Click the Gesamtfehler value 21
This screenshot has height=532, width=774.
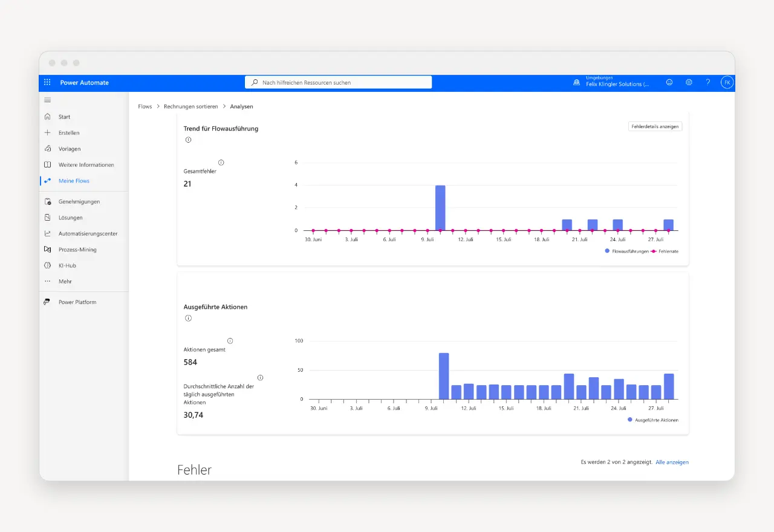[187, 184]
